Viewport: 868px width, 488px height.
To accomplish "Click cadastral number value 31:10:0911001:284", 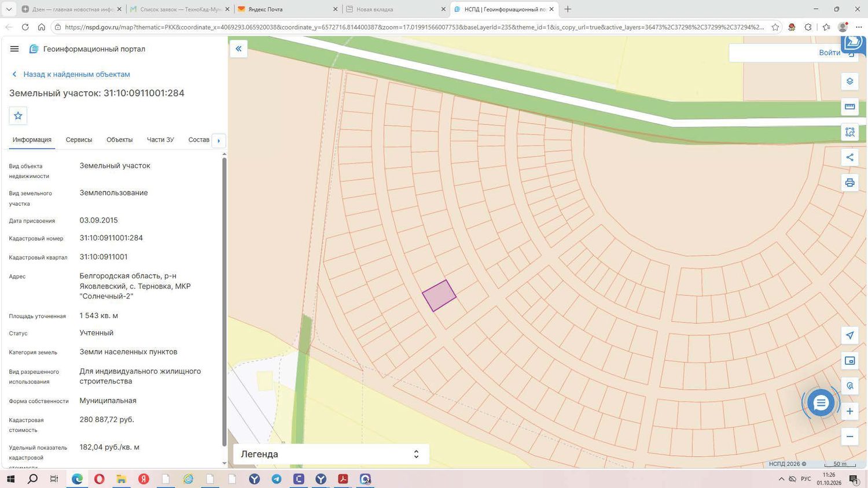I will point(111,238).
